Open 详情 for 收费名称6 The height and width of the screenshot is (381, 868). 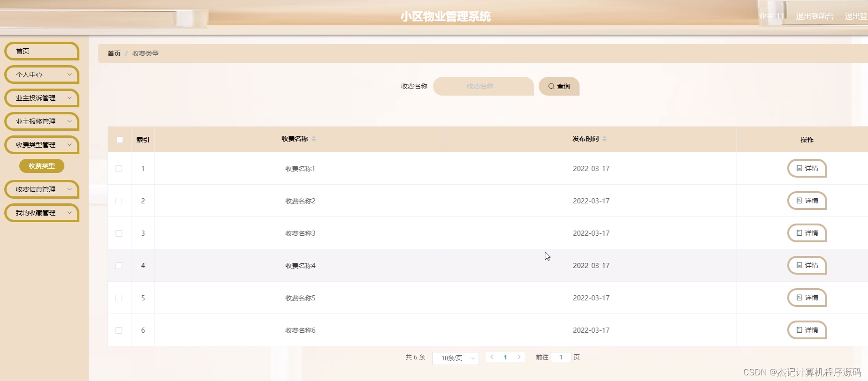click(807, 330)
